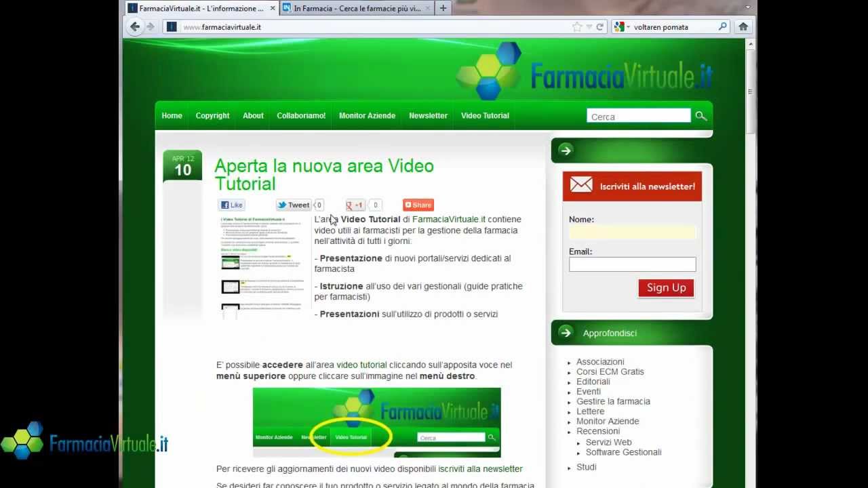Click the arrow icon in top sidebar header
Viewport: 868px width, 488px height.
(x=566, y=150)
